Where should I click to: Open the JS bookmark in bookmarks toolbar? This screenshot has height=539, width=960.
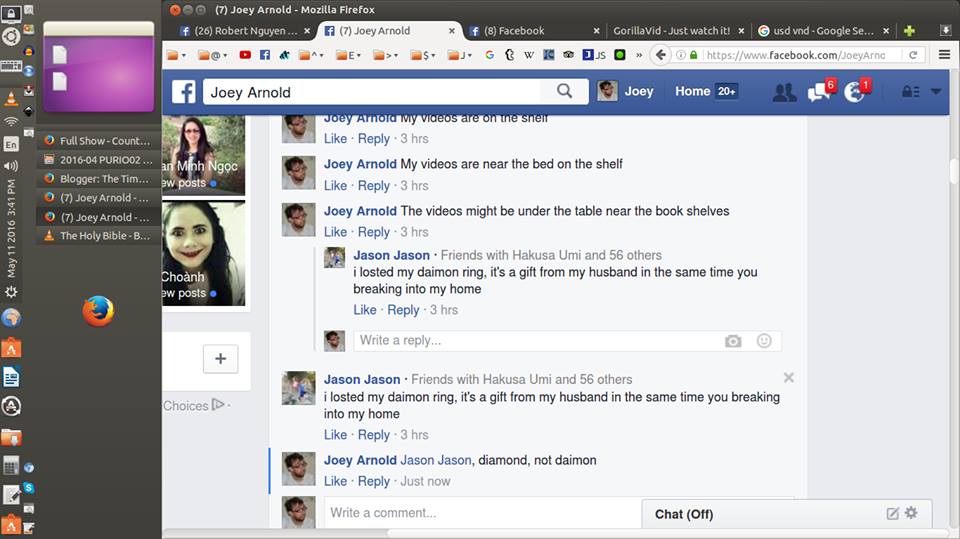(x=594, y=55)
